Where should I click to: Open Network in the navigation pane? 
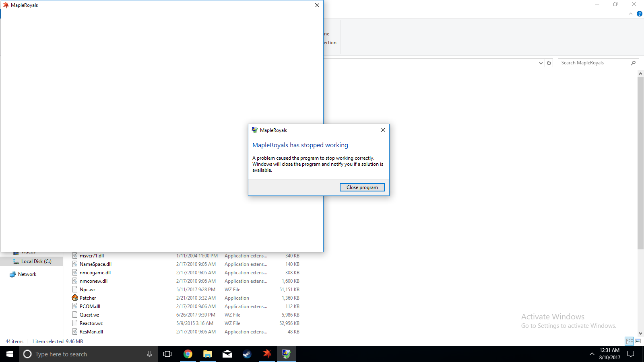click(27, 274)
